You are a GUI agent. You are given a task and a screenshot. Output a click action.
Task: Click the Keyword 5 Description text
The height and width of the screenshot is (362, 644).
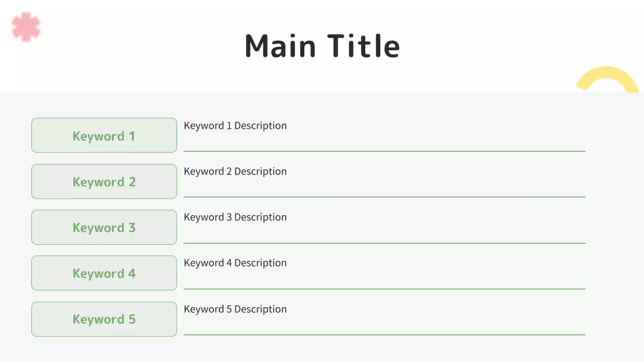pos(235,309)
